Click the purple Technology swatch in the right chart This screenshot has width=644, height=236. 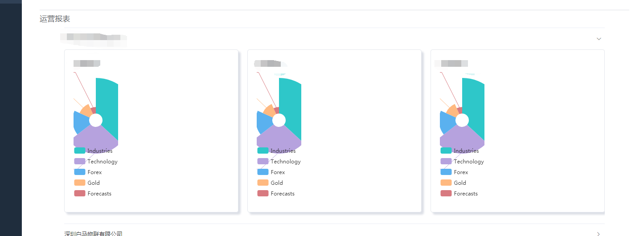coord(446,162)
